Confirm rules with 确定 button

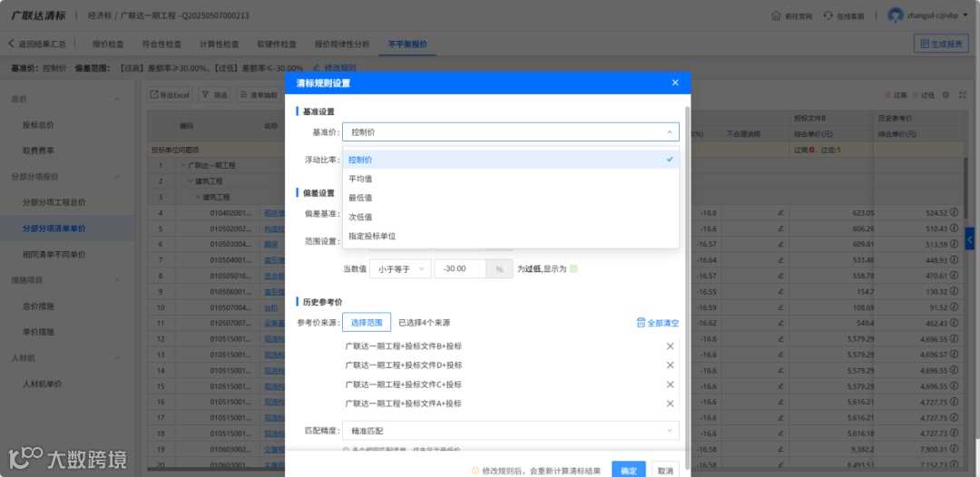[x=629, y=471]
